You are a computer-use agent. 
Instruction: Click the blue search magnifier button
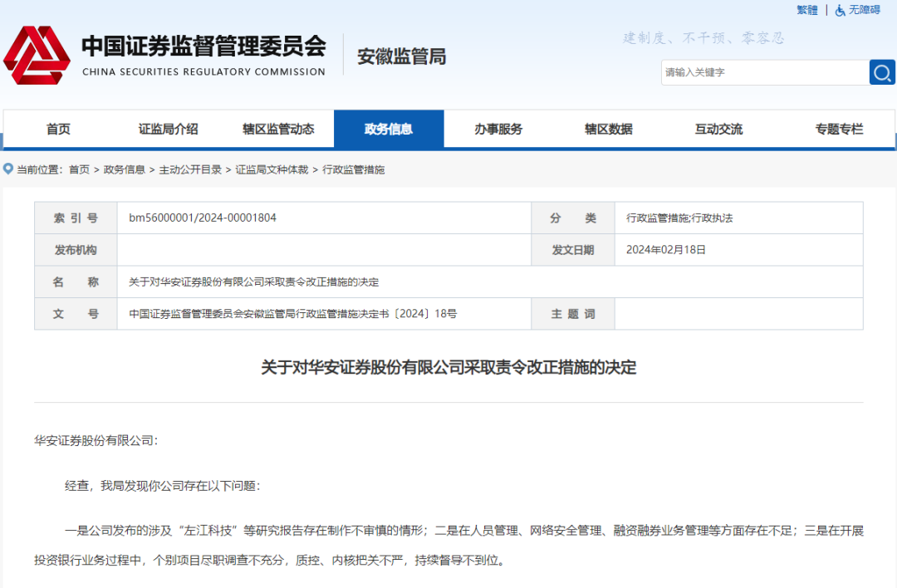(x=881, y=72)
